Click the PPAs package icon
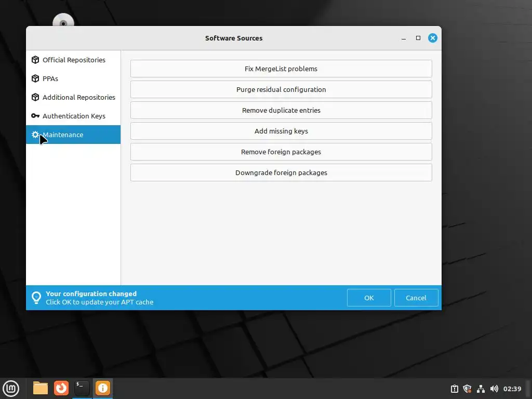This screenshot has width=532, height=399. coord(35,78)
